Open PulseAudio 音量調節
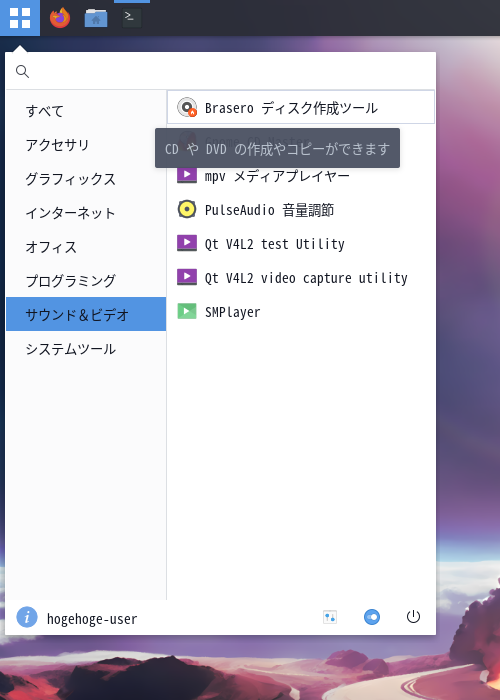 301,209
